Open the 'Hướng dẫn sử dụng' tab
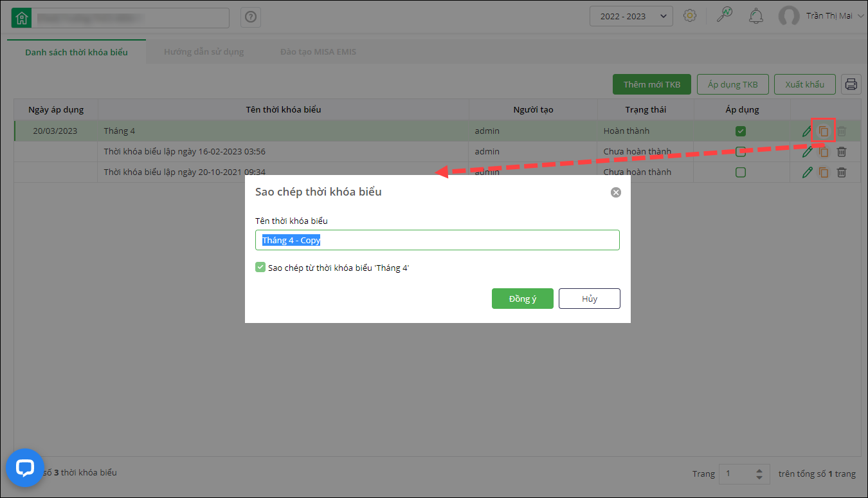Screen dimensions: 868x498 tap(204, 52)
